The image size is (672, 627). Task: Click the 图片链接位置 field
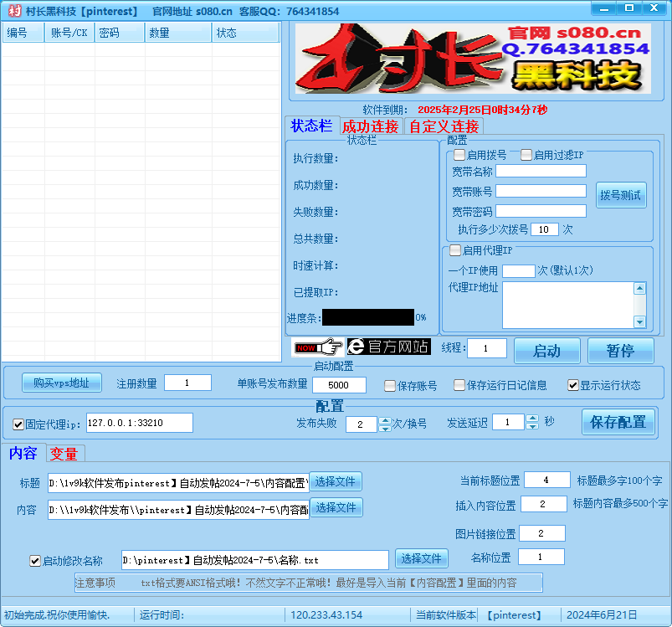[x=542, y=533]
